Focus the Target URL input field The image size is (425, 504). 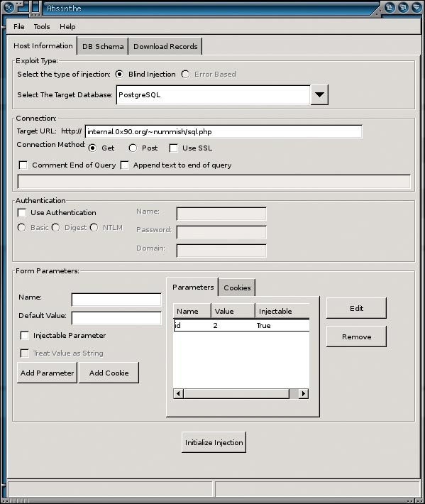tap(223, 131)
